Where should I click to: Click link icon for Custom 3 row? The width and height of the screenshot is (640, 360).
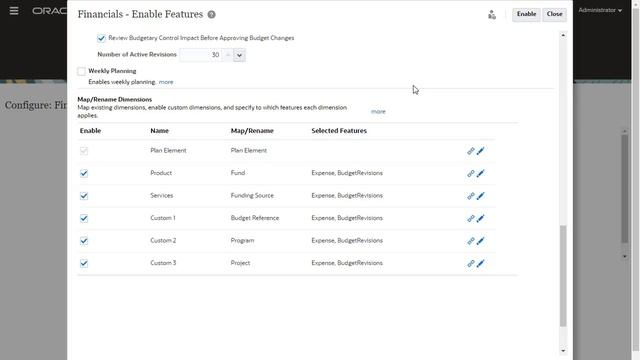tap(471, 263)
